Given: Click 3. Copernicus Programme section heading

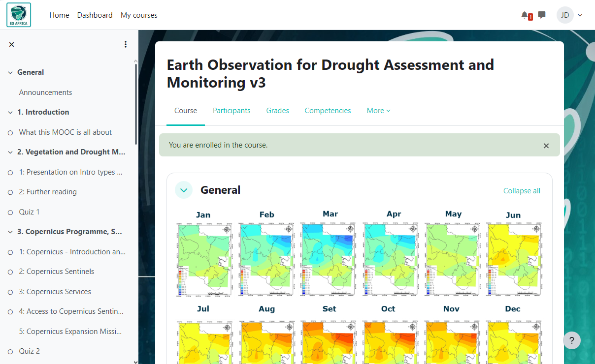Looking at the screenshot, I should point(69,232).
